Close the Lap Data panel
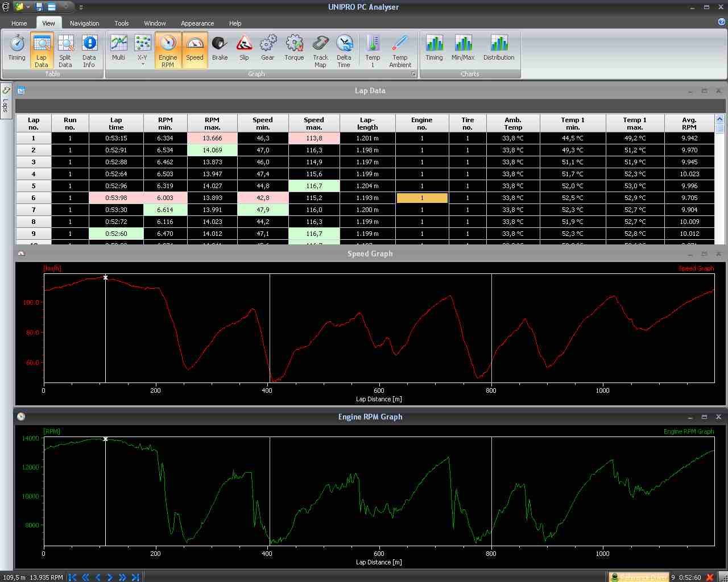This screenshot has height=582, width=728. (718, 91)
